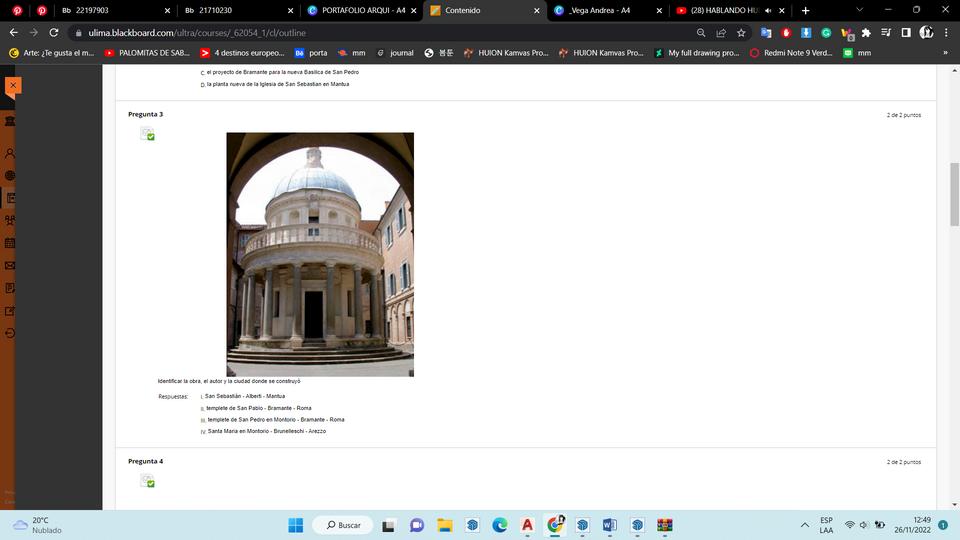Image resolution: width=960 pixels, height=540 pixels.
Task: Open Courses icon in Blackboard sidebar
Action: tap(10, 198)
